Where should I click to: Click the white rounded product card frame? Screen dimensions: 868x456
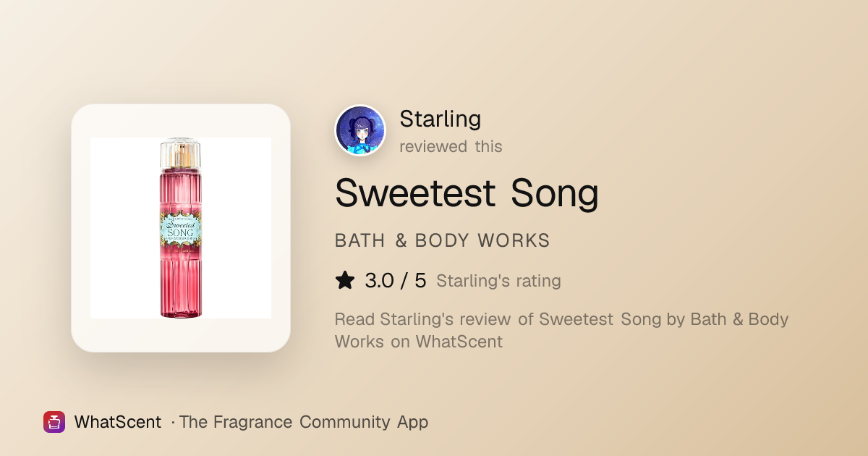click(x=181, y=228)
